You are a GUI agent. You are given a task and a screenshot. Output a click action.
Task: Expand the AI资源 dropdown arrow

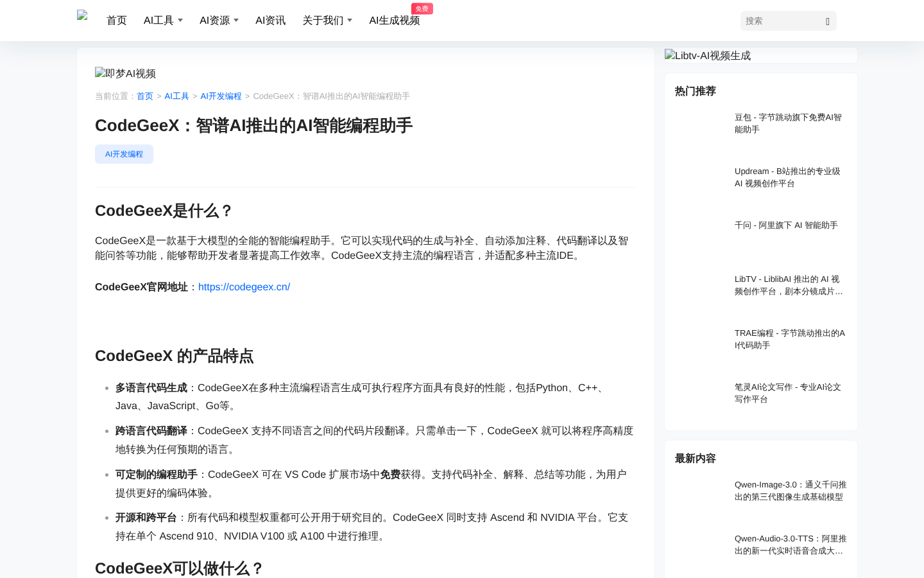236,21
